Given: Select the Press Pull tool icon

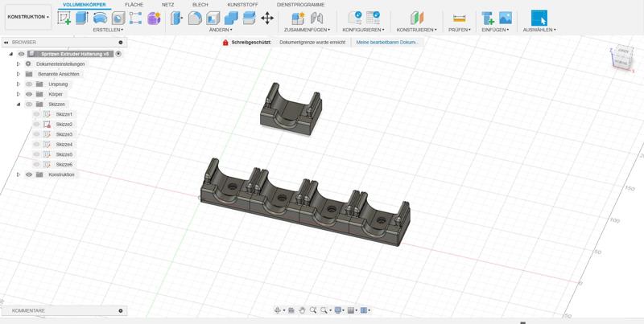Looking at the screenshot, I should [176, 18].
